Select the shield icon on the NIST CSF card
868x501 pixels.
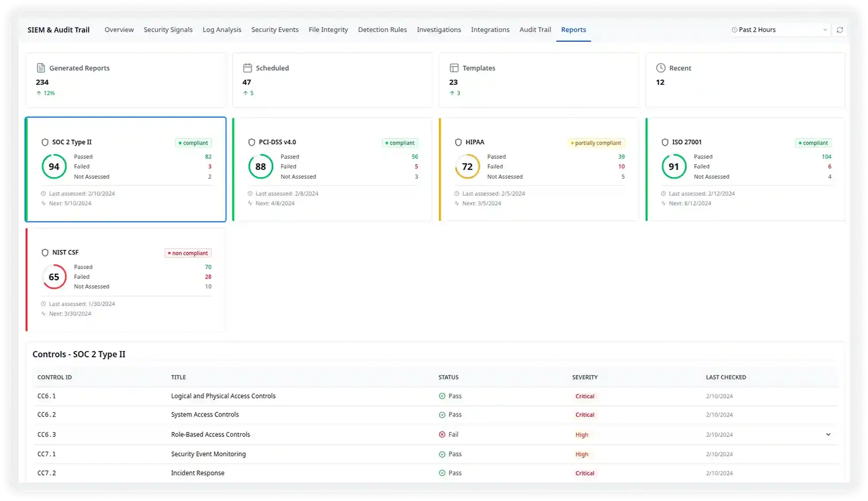[x=46, y=252]
